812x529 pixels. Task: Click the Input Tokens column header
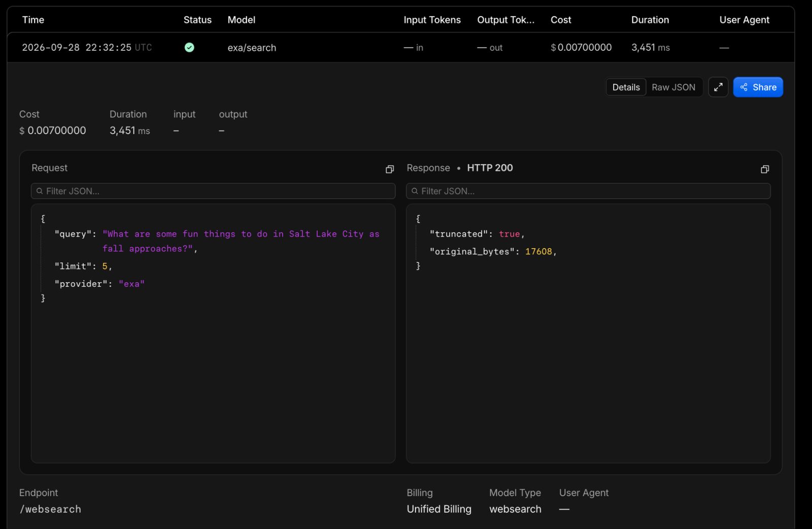[x=432, y=20]
